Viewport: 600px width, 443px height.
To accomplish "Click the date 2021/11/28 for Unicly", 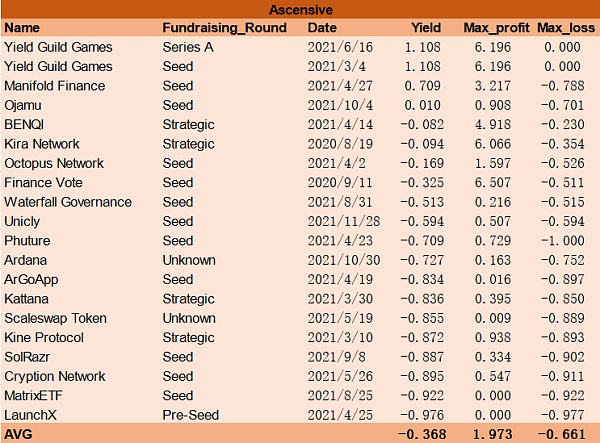I will 344,221.
